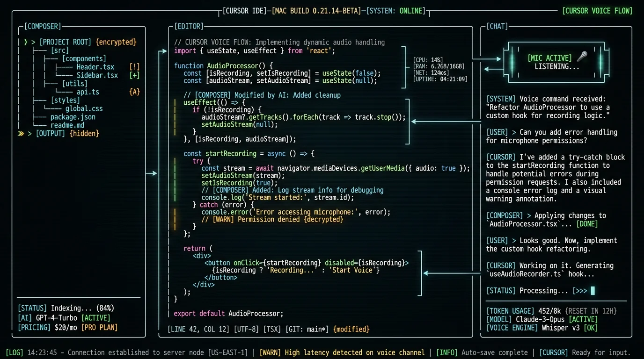Collapse the [src] folder
Screen dimensions: 644x359
coord(59,50)
